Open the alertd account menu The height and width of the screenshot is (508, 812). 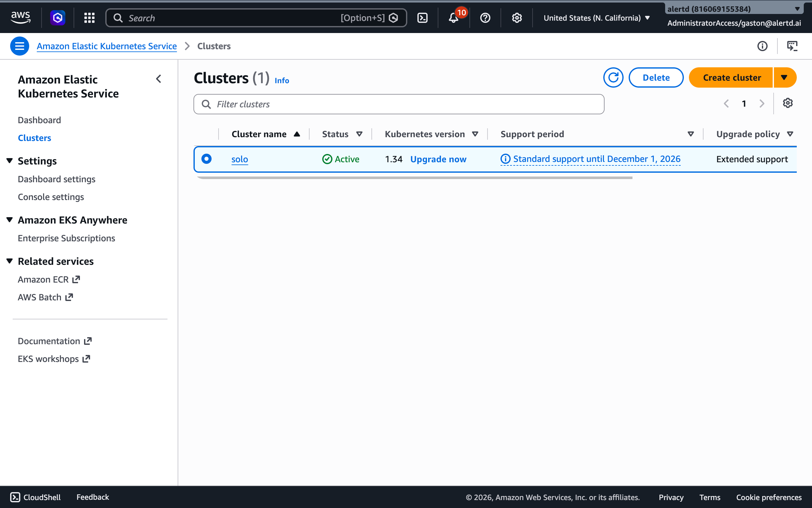[734, 9]
